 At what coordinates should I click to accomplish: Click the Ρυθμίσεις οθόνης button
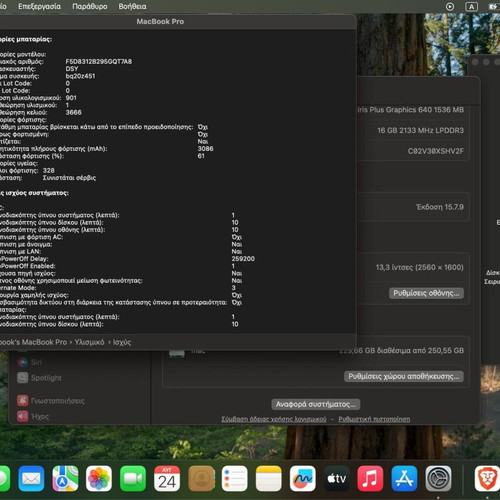pos(426,293)
